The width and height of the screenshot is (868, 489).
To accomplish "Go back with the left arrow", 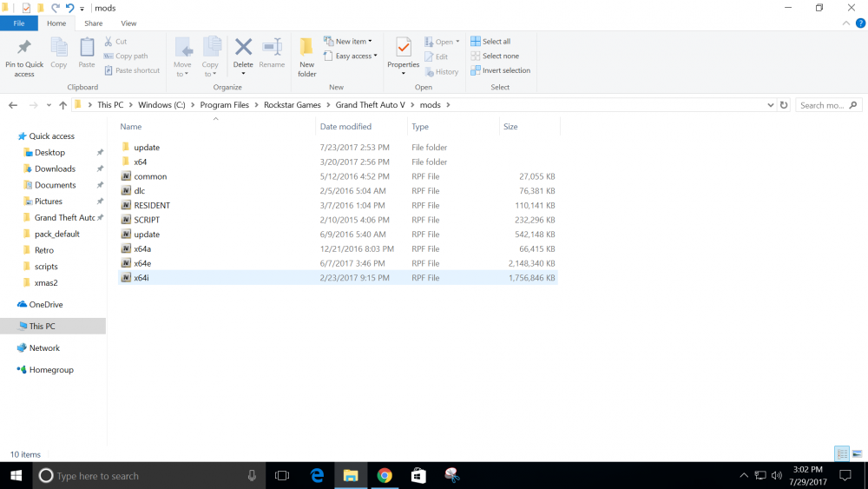I will (x=13, y=105).
